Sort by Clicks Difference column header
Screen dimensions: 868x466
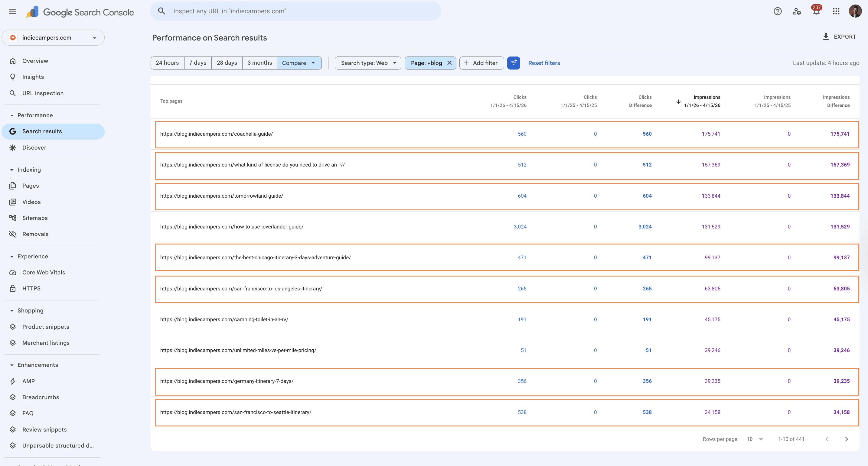pos(640,101)
